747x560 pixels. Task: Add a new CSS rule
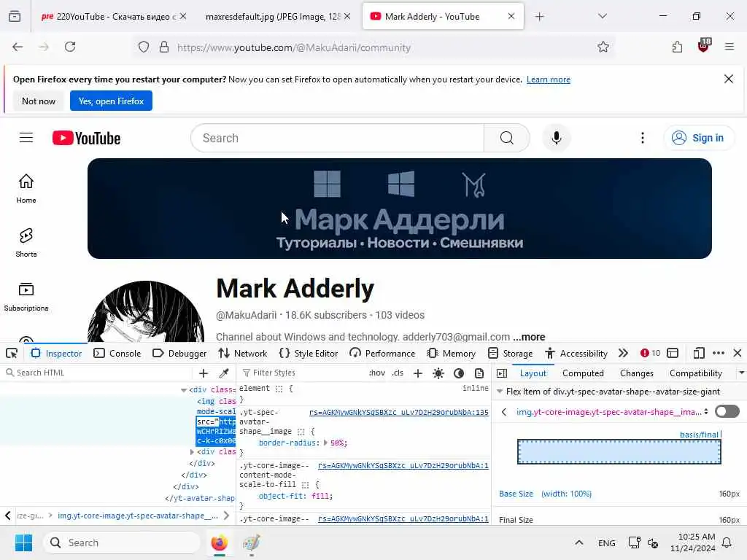(418, 373)
